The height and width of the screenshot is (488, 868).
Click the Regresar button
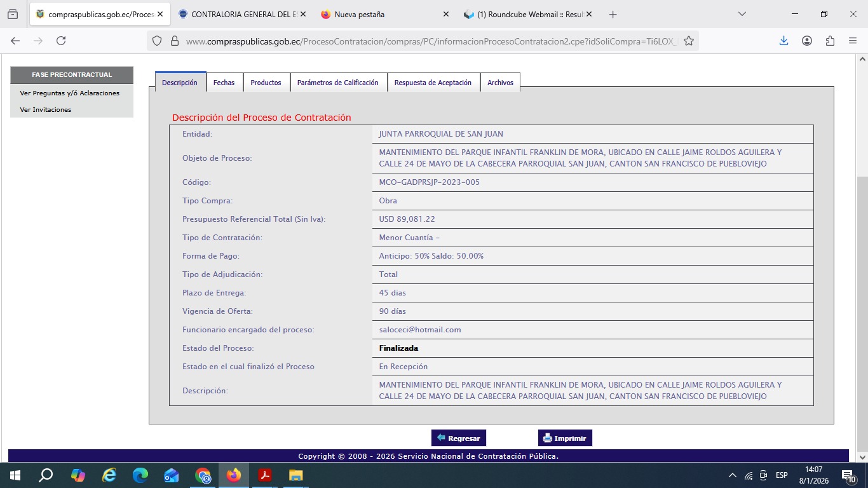pos(458,438)
